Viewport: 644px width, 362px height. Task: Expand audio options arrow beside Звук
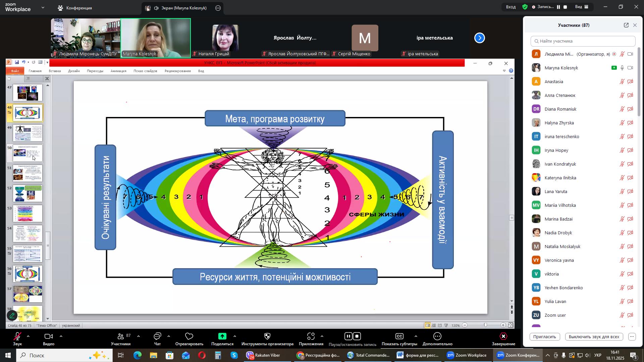pyautogui.click(x=28, y=336)
